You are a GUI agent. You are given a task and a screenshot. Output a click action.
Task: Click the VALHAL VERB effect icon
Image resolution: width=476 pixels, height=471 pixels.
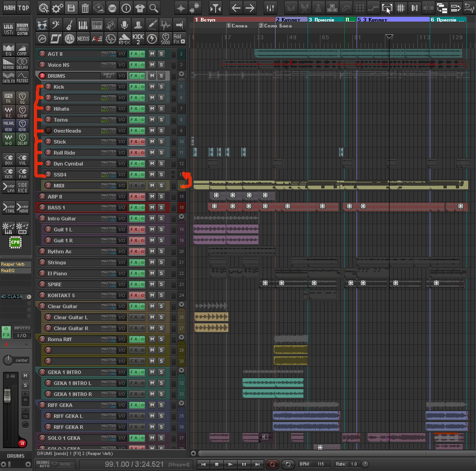[x=9, y=126]
